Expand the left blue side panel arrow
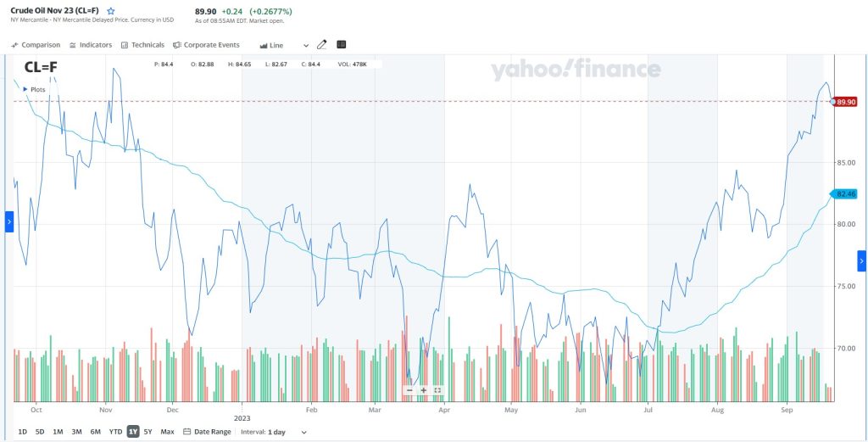The height and width of the screenshot is (442, 868). click(x=9, y=222)
